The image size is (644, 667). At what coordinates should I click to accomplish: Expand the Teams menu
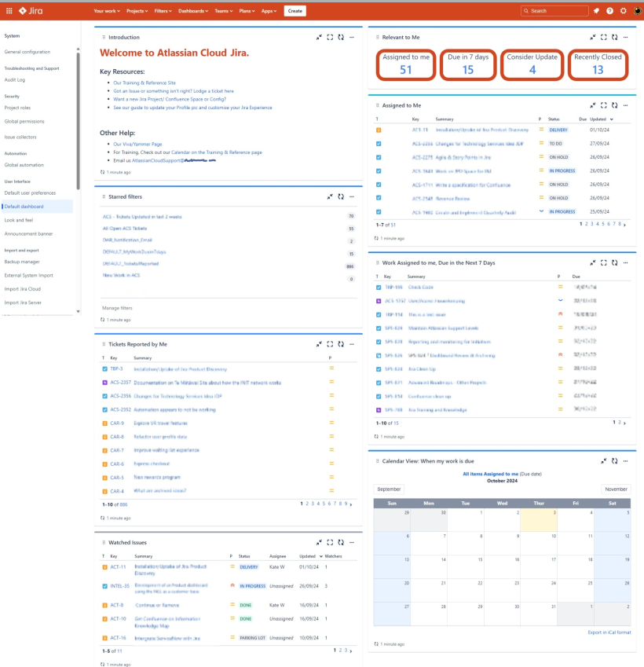tap(223, 11)
